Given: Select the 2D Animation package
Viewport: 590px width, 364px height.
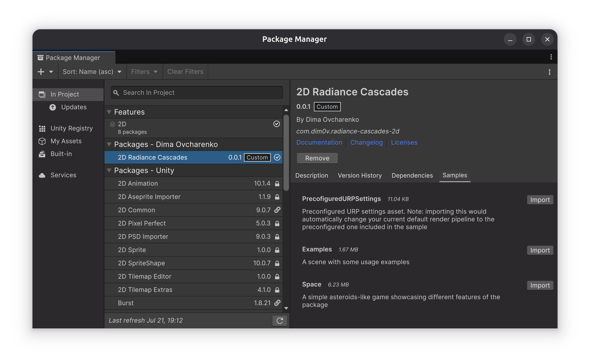Looking at the screenshot, I should (x=194, y=184).
